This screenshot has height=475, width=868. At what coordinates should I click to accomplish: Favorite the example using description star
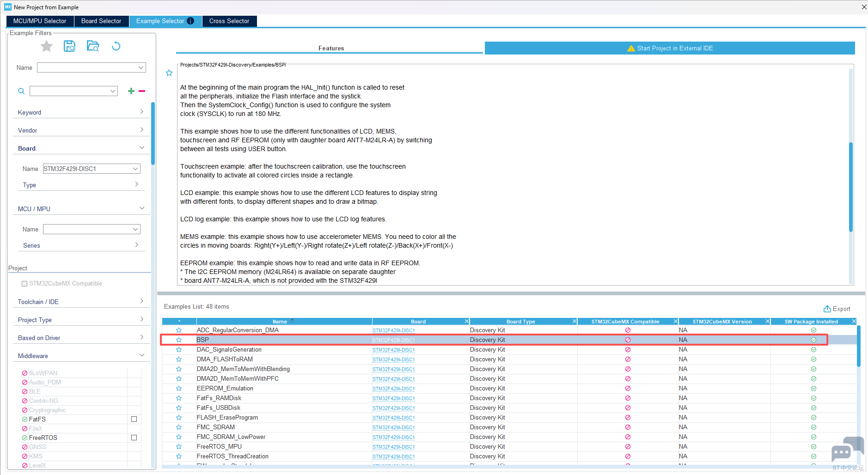pyautogui.click(x=169, y=73)
